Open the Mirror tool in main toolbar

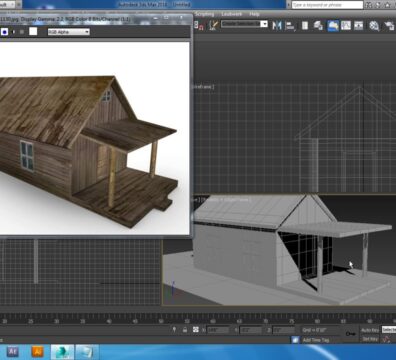coord(277,25)
